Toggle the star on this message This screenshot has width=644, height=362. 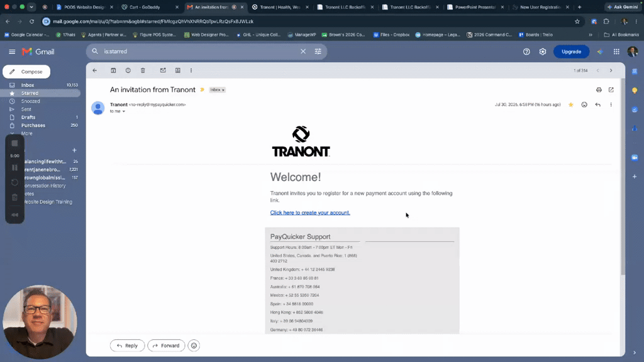click(571, 105)
